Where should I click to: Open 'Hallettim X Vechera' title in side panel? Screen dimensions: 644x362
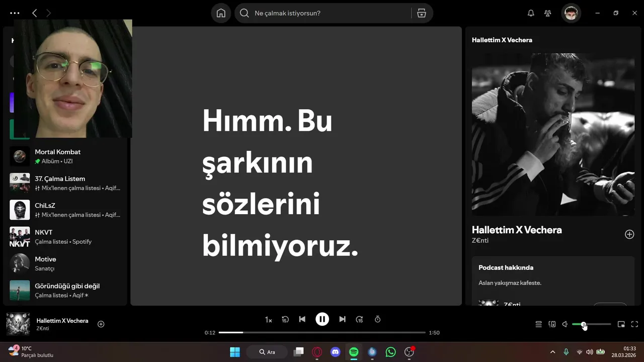(x=517, y=230)
